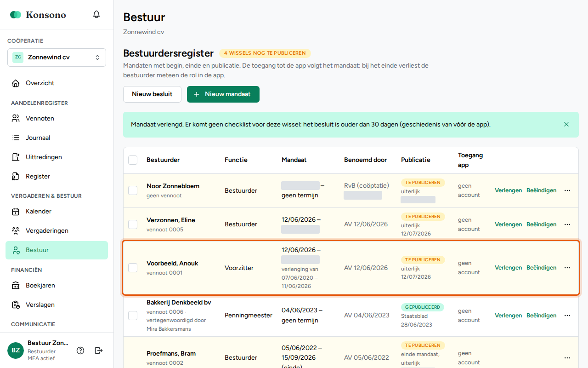Click the '4 wissels nog te publiceren' badge
This screenshot has width=588, height=368.
(265, 53)
